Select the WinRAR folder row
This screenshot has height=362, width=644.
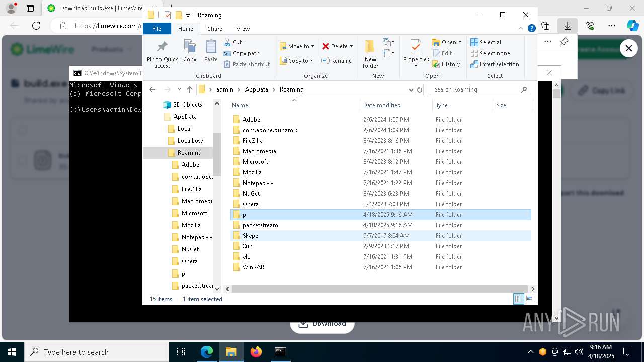381,267
